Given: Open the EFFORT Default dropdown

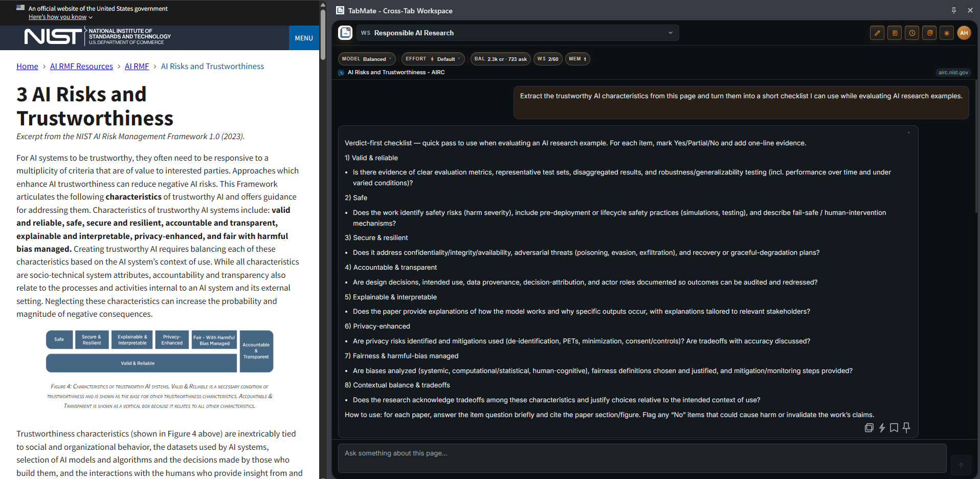Looking at the screenshot, I should coord(433,59).
